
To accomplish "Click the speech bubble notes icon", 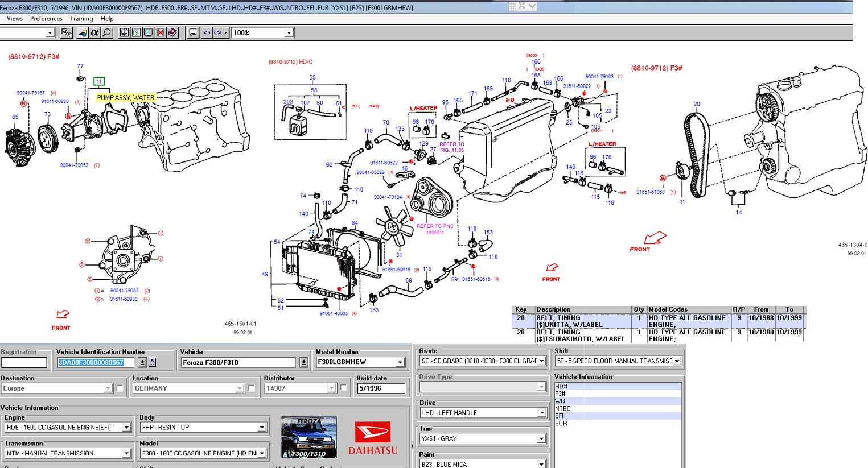I will [193, 33].
